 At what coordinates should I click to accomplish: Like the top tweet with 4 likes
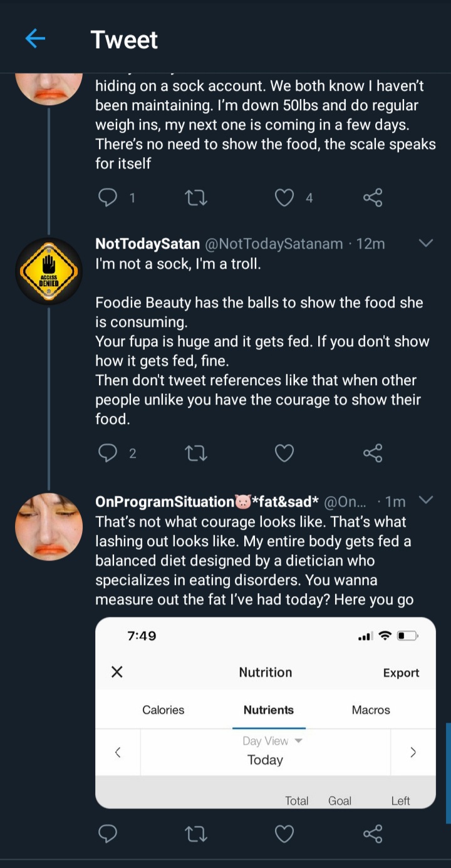coord(284,198)
